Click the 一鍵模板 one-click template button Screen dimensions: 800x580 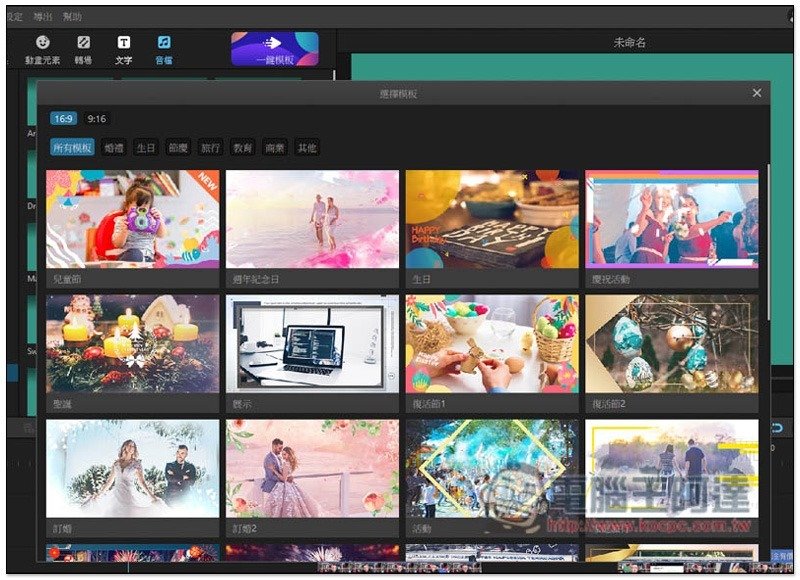275,49
